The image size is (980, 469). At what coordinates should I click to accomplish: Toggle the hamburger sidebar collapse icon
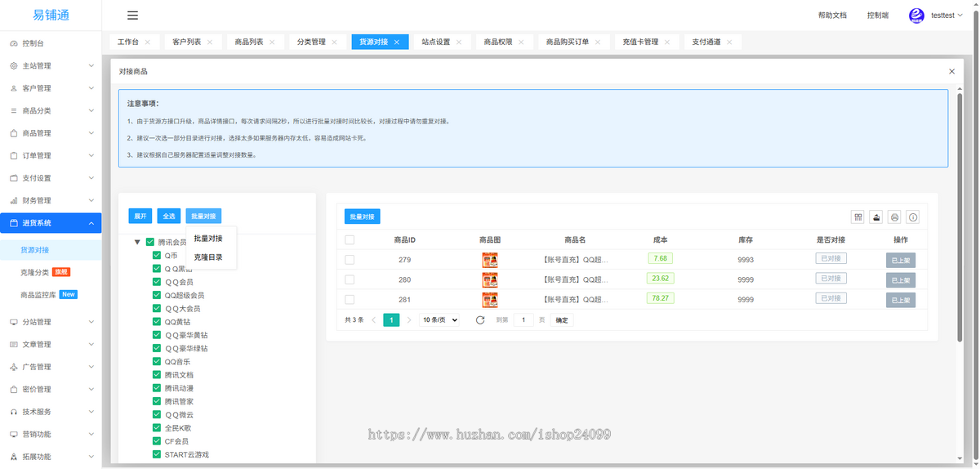coord(132,15)
